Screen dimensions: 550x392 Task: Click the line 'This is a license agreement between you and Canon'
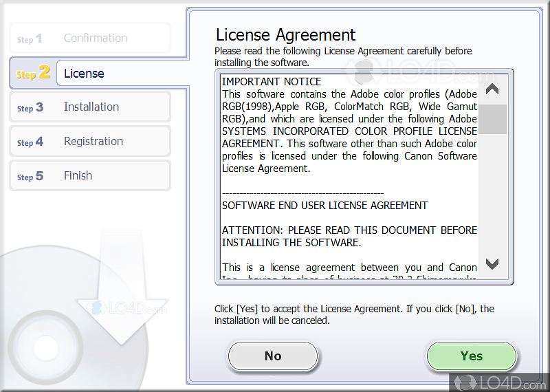tap(349, 268)
